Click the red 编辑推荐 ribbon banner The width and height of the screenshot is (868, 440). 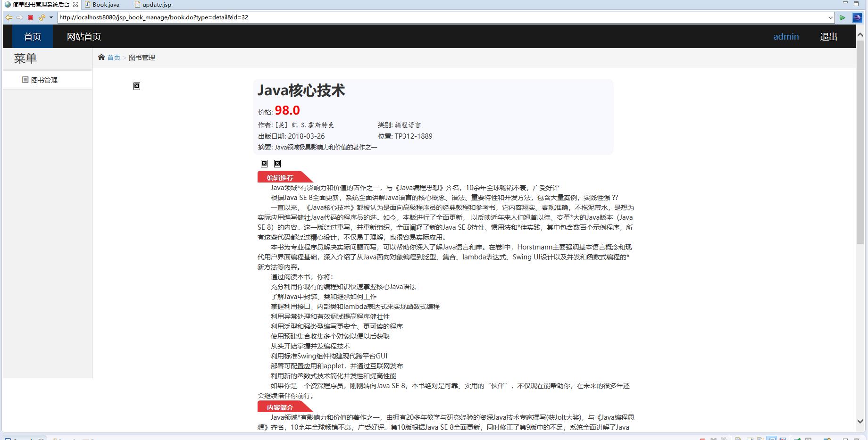279,177
